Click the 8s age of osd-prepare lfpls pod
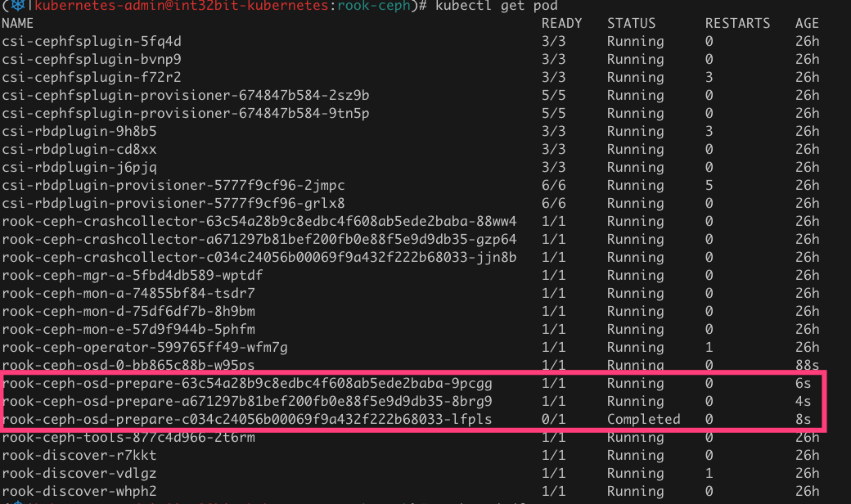Viewport: 851px width, 504px height. pos(803,420)
